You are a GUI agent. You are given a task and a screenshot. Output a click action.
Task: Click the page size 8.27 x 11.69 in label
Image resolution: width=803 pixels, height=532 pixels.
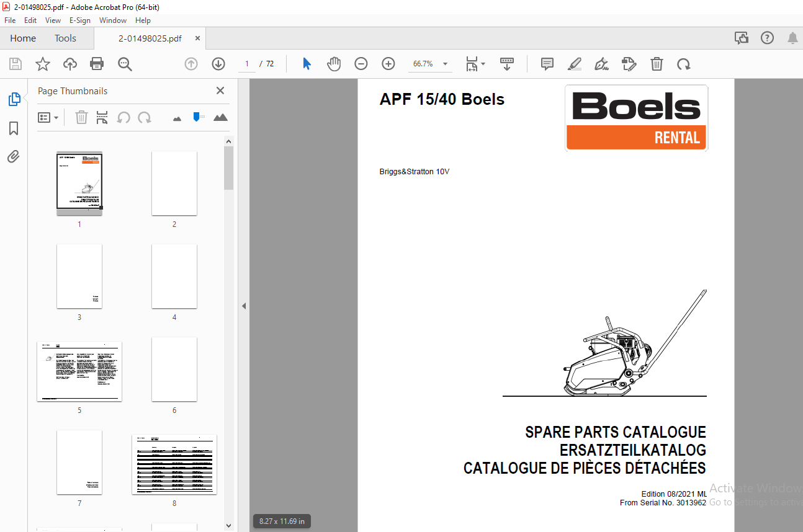pos(282,521)
